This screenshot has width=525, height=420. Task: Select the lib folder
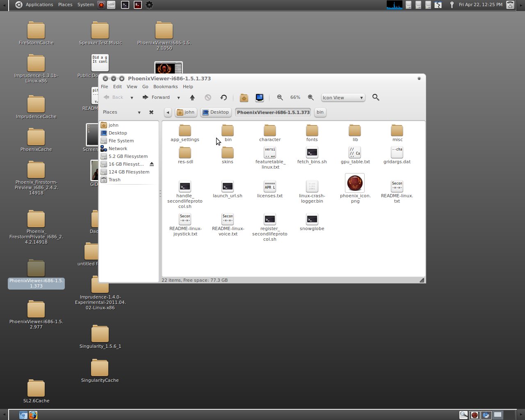pyautogui.click(x=355, y=133)
